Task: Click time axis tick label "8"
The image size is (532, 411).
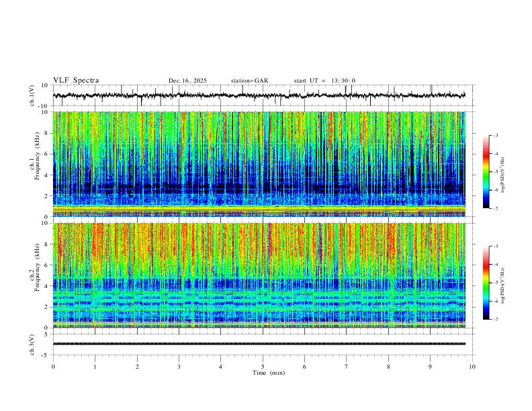Action: click(388, 367)
